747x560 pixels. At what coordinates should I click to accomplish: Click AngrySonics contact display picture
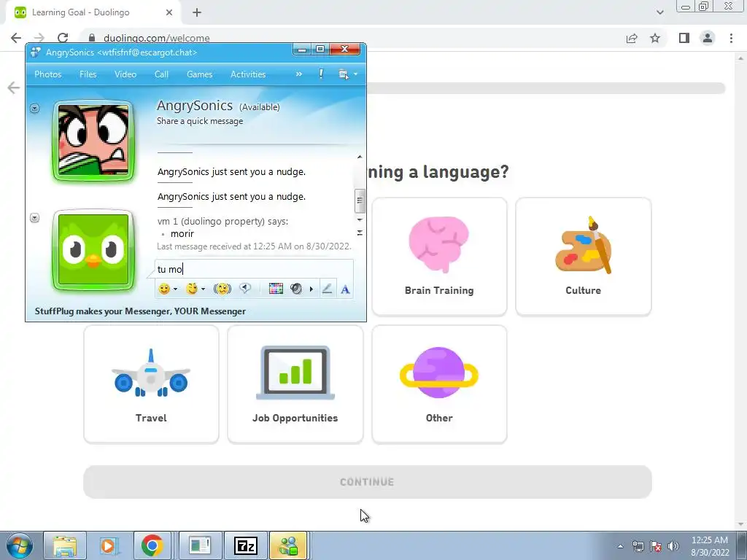[x=93, y=141]
